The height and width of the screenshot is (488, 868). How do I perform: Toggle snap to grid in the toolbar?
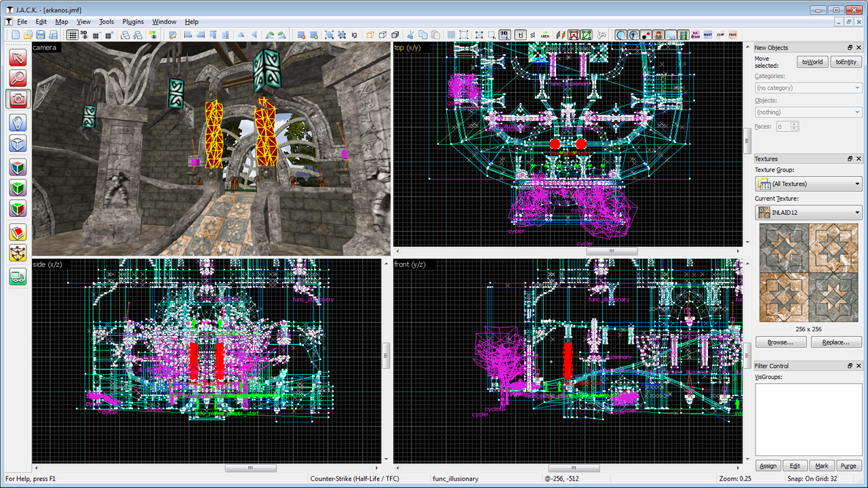73,35
